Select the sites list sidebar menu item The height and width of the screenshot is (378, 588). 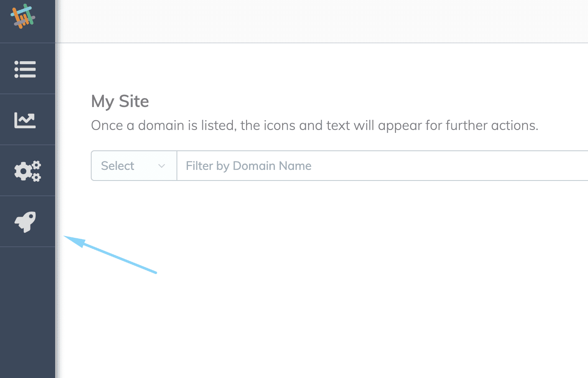point(28,69)
